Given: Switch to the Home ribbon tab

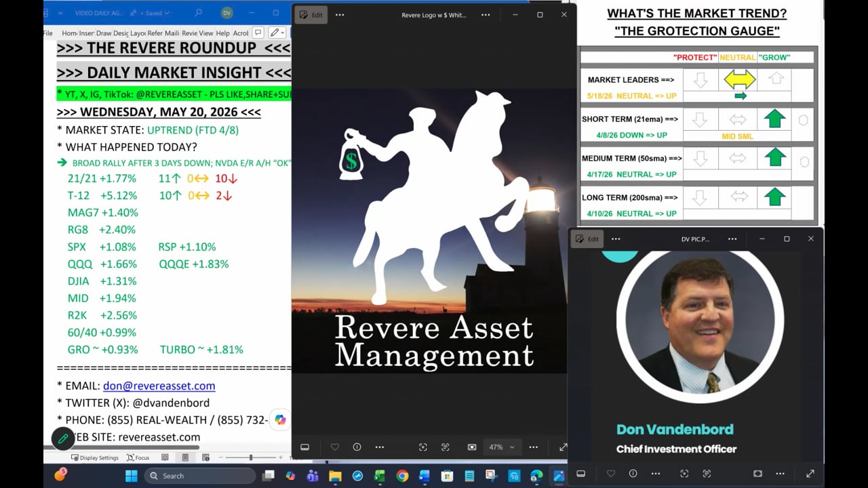Looking at the screenshot, I should click(69, 33).
